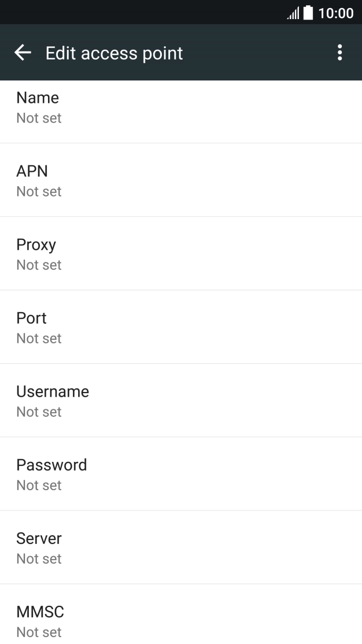Tap Not set value under Name
This screenshot has height=644, width=362.
(39, 119)
